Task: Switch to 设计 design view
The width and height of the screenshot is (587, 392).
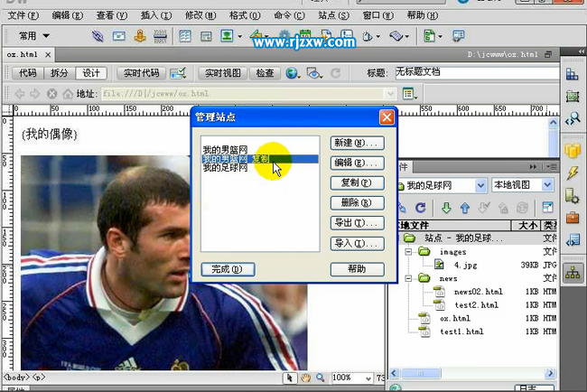Action: [x=91, y=73]
